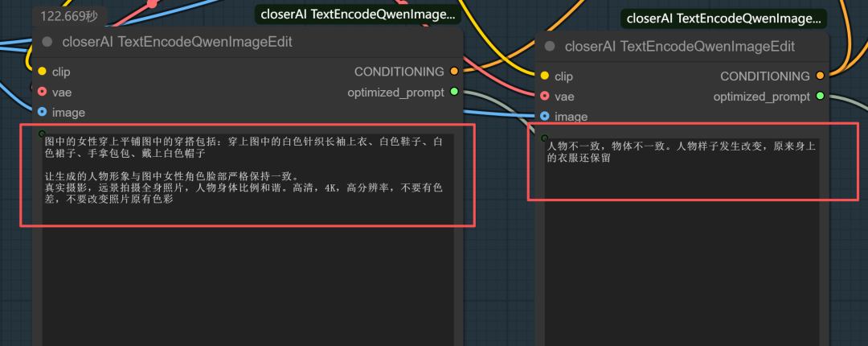Click the orange CONDITIONING output socket on left node
The height and width of the screenshot is (346, 868).
tap(454, 72)
